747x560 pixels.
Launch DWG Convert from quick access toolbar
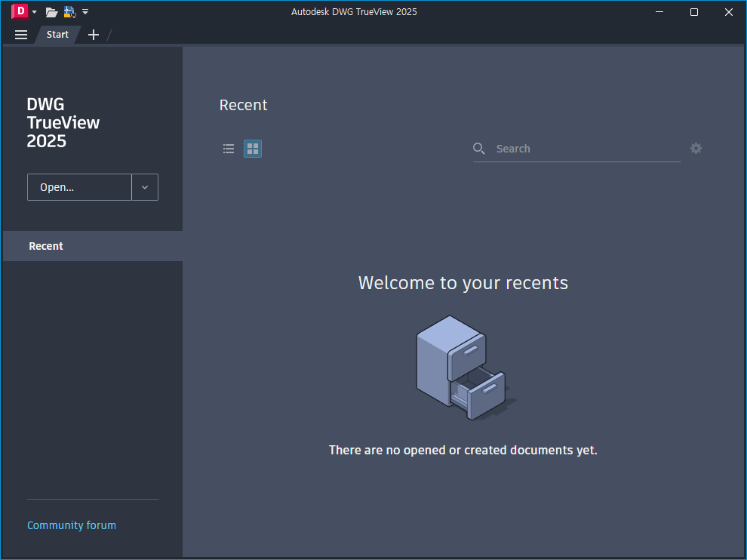70,12
